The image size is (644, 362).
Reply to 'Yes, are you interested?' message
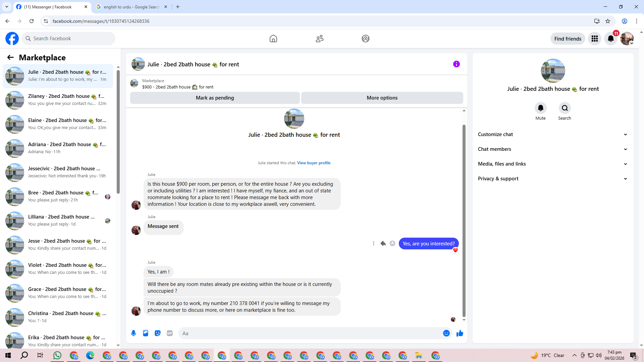383,244
